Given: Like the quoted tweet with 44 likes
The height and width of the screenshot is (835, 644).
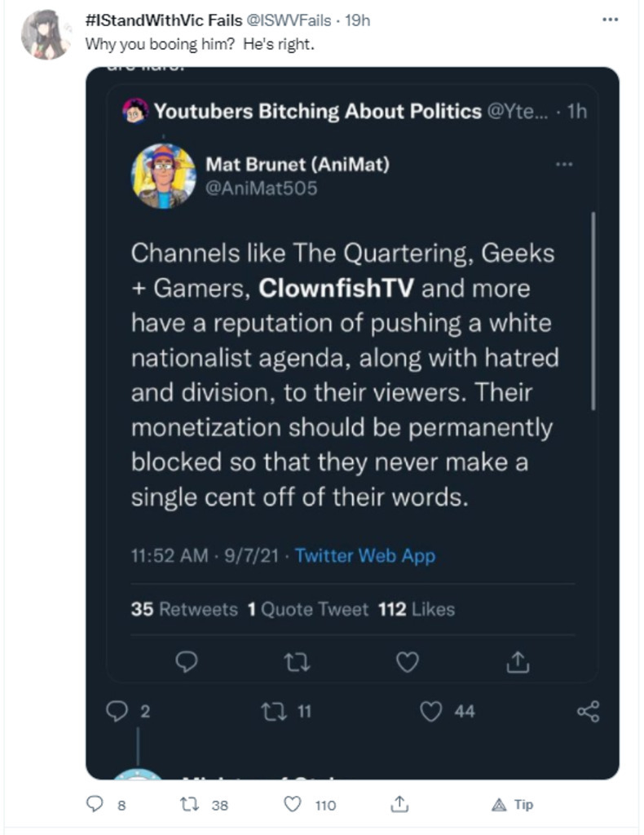Looking at the screenshot, I should click(x=431, y=712).
